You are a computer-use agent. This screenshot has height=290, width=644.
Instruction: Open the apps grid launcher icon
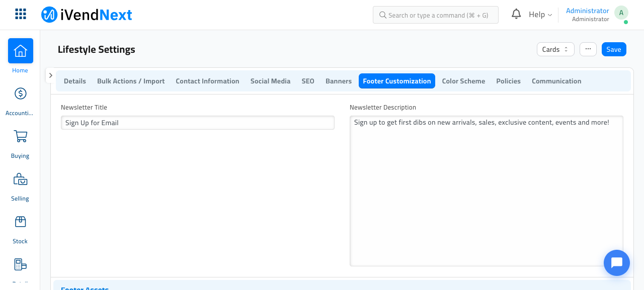[21, 14]
